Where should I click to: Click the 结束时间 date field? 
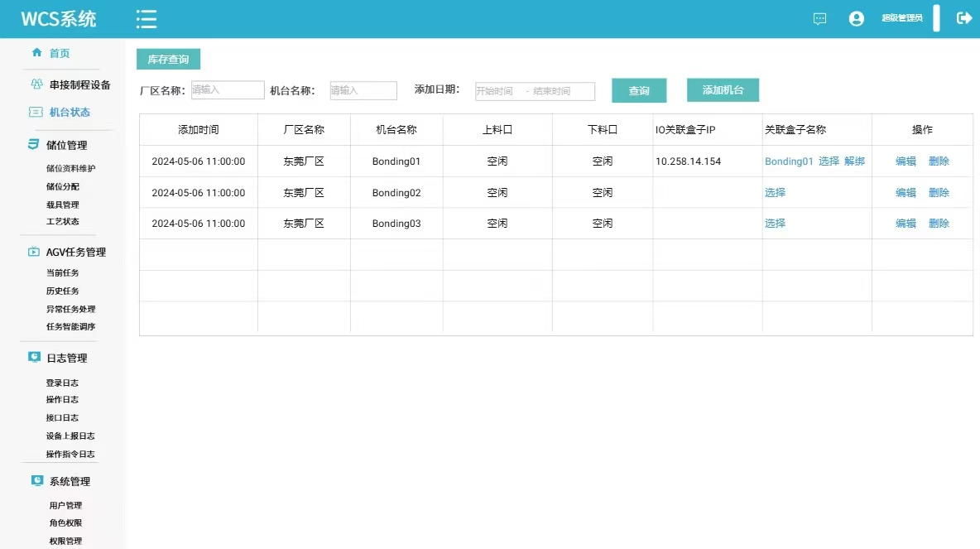[552, 91]
